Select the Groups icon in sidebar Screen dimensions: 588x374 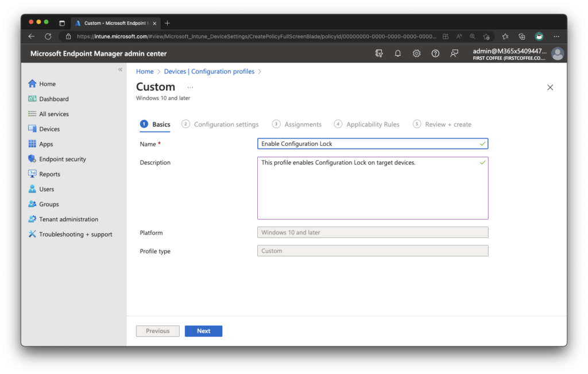click(32, 204)
